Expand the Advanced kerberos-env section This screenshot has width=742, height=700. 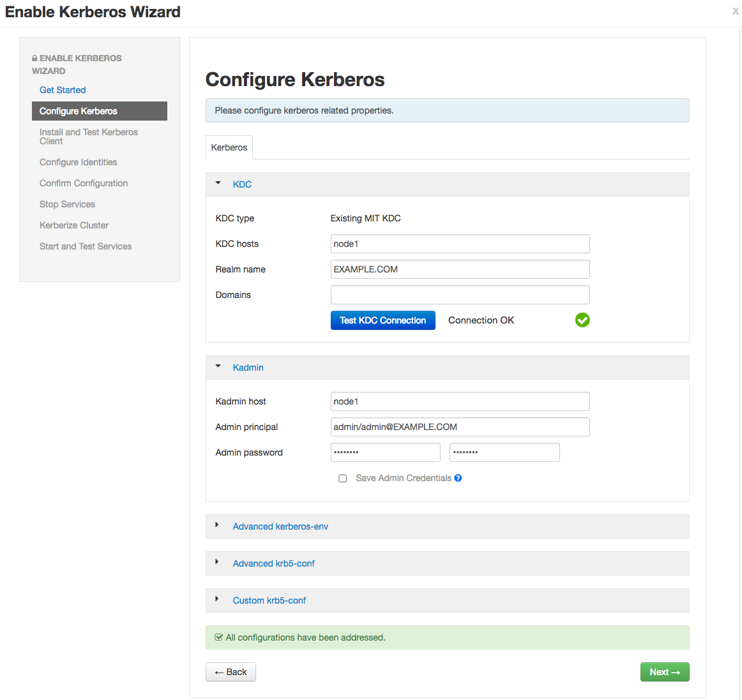[x=280, y=526]
